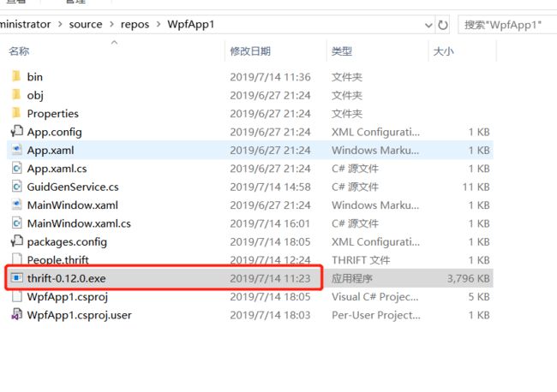557x392 pixels.
Task: Open the address bar history dropdown
Action: [428, 25]
